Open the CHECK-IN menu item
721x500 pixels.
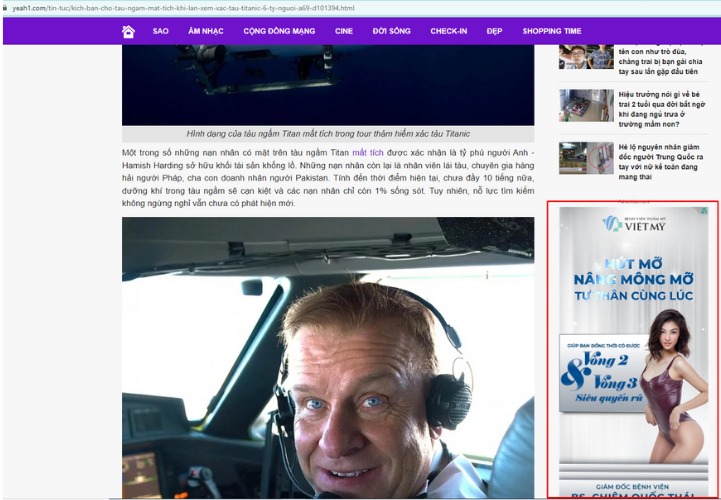click(x=449, y=31)
